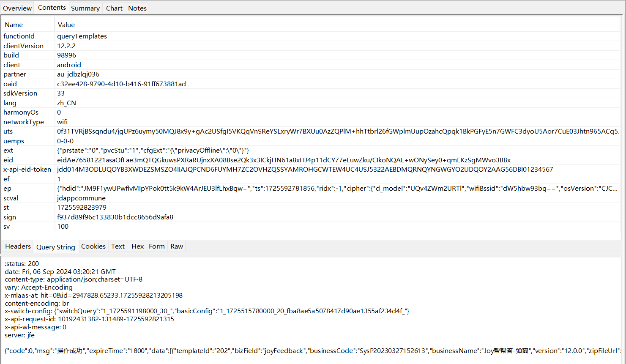
Task: Select the clientVersion value 12.2.2
Action: [66, 46]
